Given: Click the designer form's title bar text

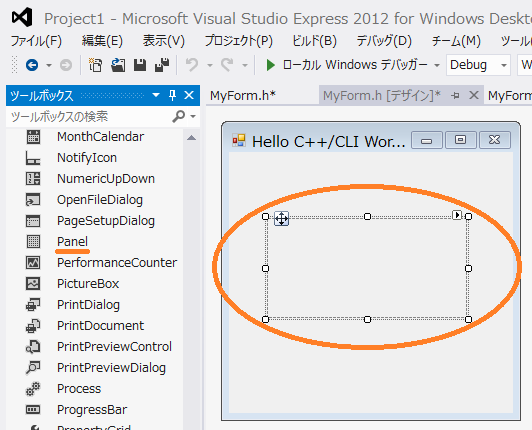Looking at the screenshot, I should (328, 142).
